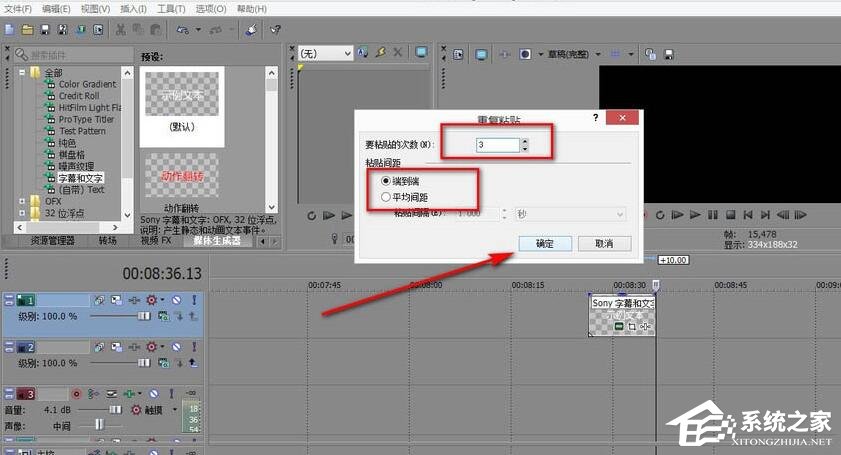Expand the OFX folder in tree
The image size is (841, 455).
pyautogui.click(x=21, y=201)
